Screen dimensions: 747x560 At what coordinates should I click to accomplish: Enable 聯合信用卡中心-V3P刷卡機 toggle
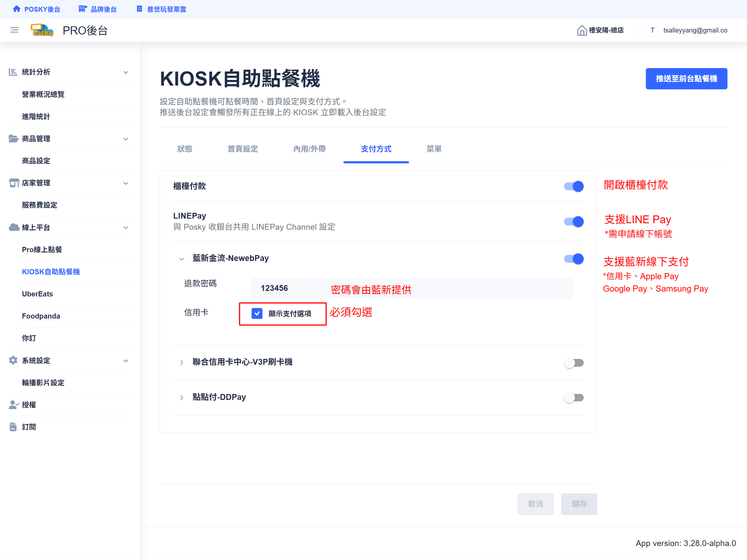574,363
